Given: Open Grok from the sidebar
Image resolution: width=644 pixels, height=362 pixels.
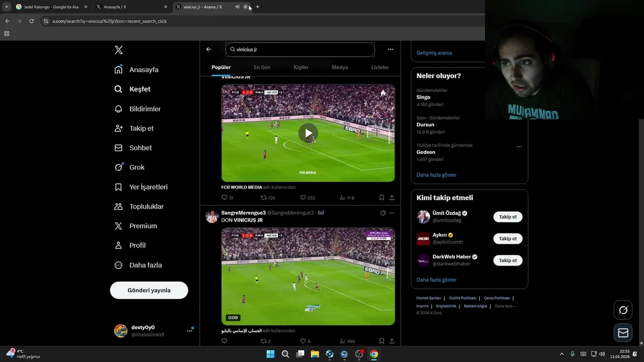Looking at the screenshot, I should pyautogui.click(x=130, y=167).
